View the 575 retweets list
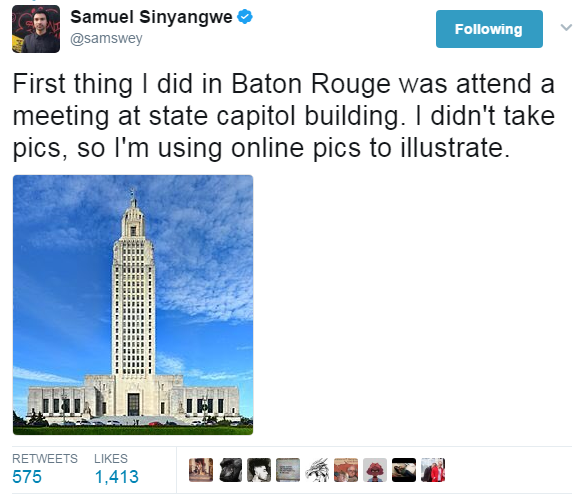This screenshot has height=498, width=588. [27, 477]
